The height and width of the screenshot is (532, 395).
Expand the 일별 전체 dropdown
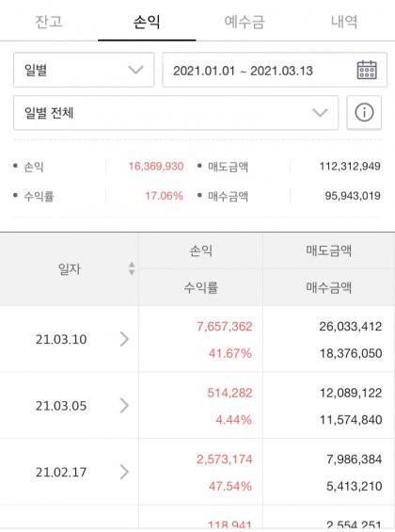click(176, 113)
